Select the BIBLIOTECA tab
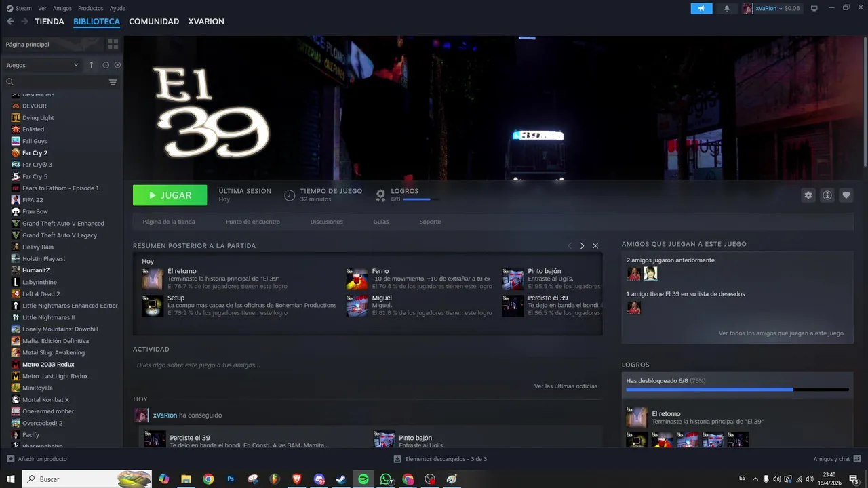The height and width of the screenshot is (488, 868). point(96,22)
